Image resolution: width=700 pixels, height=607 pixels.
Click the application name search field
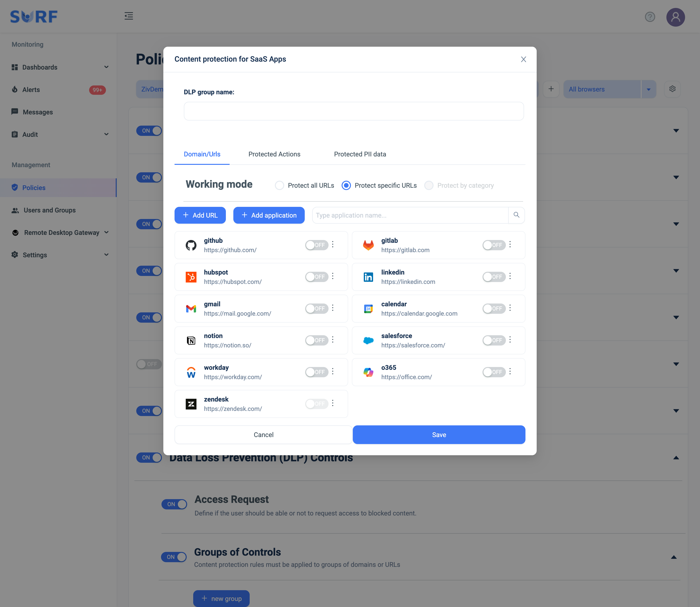tap(410, 215)
